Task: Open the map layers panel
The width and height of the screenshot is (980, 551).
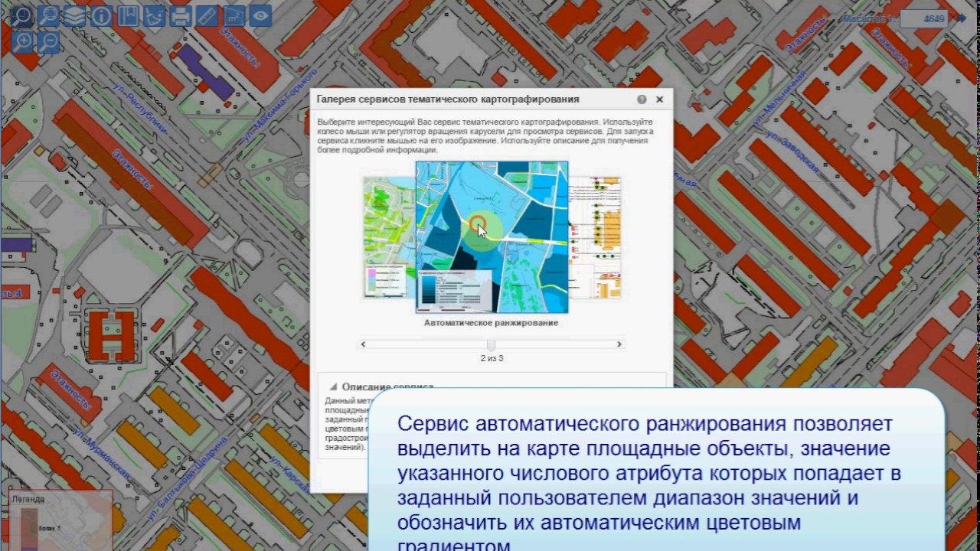Action: pyautogui.click(x=74, y=15)
